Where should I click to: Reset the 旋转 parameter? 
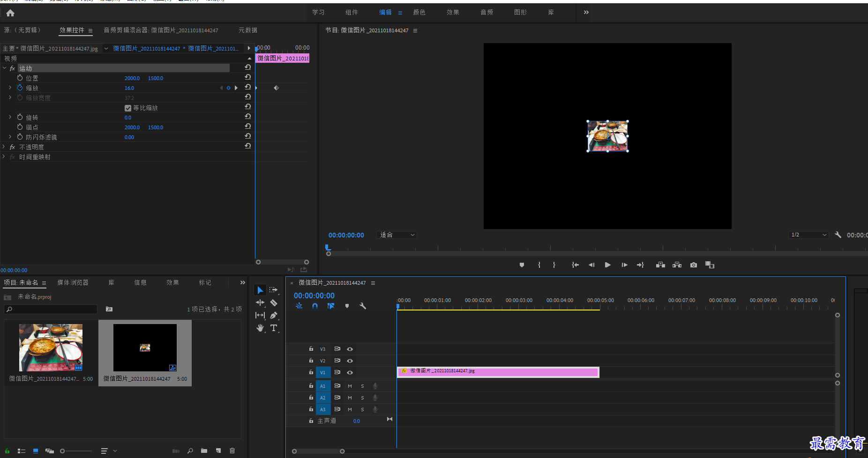point(247,117)
